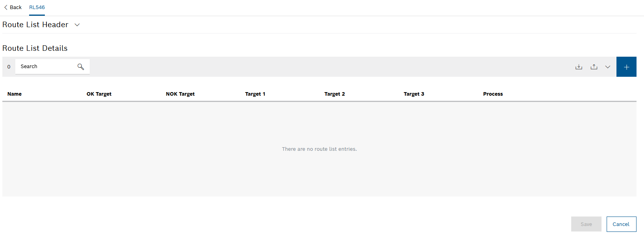Viewport: 644px width, 237px height.
Task: Click the Process column header
Action: coord(493,94)
